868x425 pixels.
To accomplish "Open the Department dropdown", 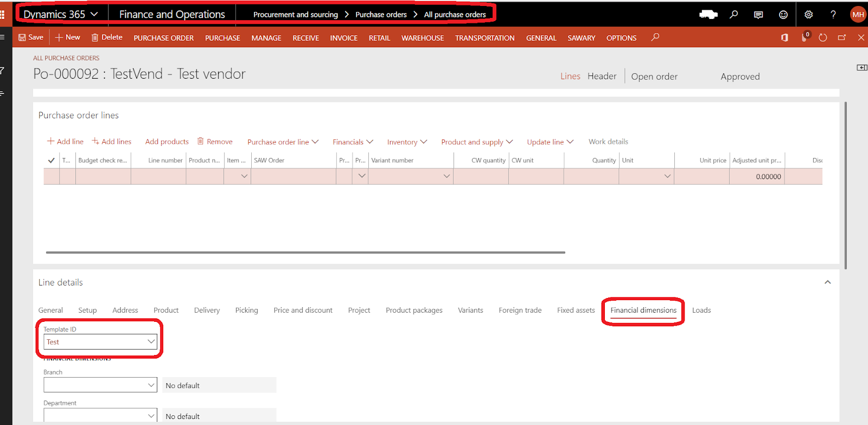I will pos(151,416).
